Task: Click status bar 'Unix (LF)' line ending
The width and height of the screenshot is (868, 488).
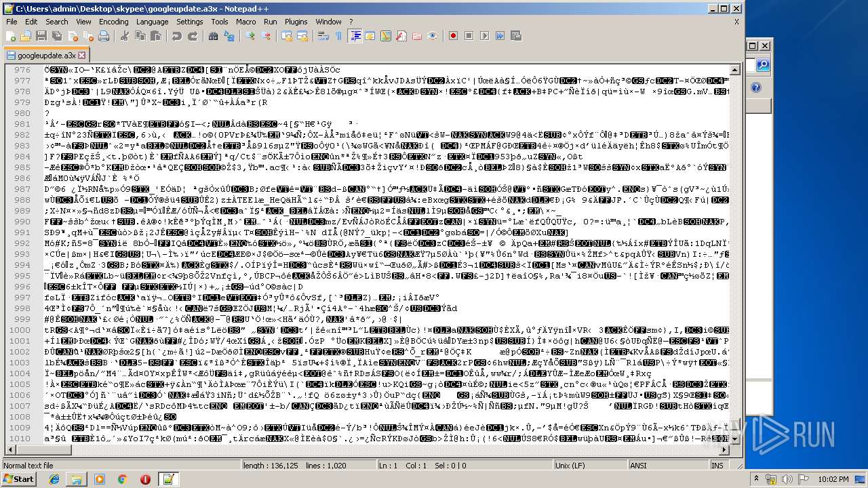Action: point(590,466)
